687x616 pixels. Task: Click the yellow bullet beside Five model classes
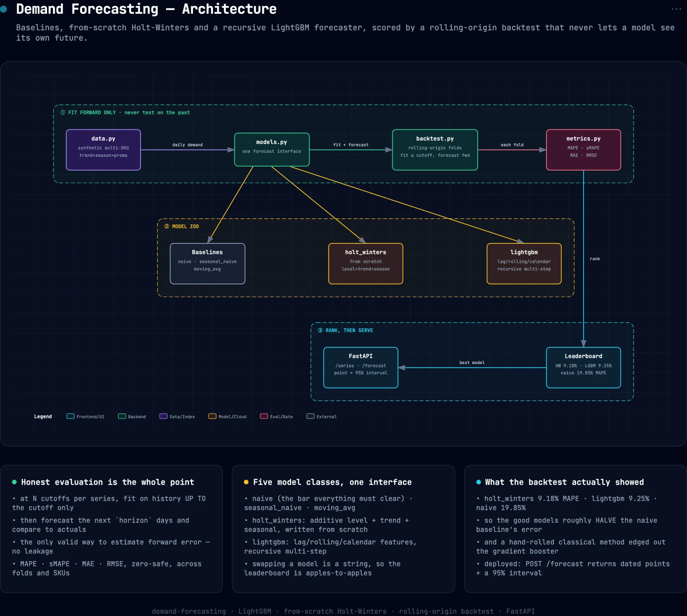click(246, 482)
